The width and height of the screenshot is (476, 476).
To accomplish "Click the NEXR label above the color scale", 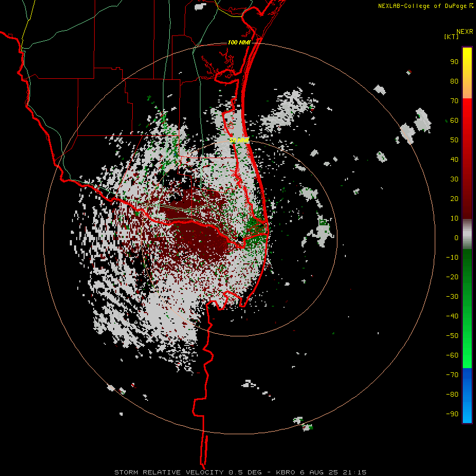I will click(465, 32).
